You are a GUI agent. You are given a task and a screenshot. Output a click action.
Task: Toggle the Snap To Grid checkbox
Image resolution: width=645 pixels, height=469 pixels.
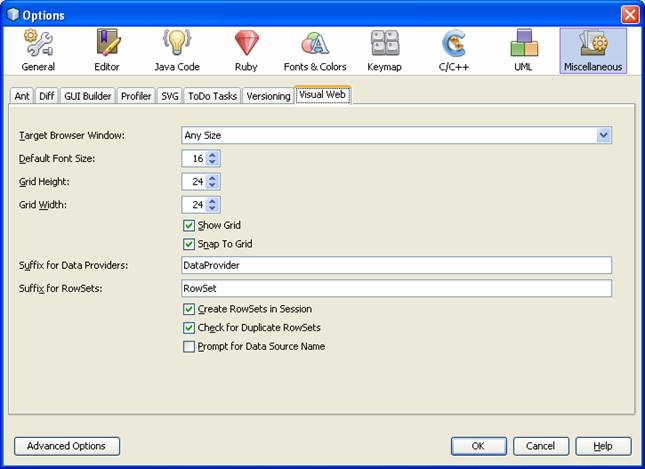pos(189,244)
